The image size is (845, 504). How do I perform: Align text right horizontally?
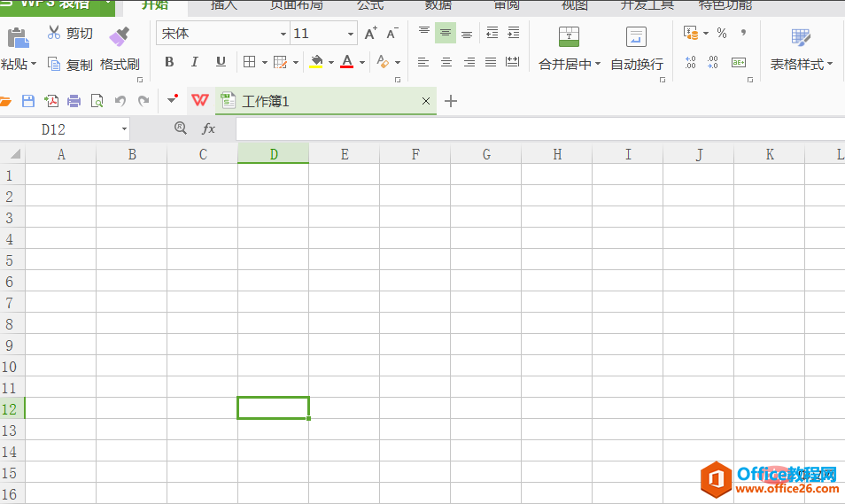(x=469, y=62)
